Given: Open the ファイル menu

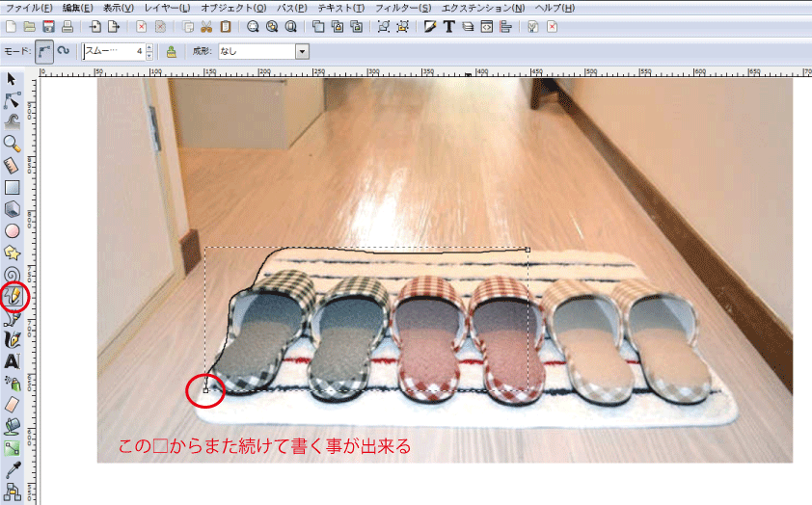Looking at the screenshot, I should coord(29,8).
